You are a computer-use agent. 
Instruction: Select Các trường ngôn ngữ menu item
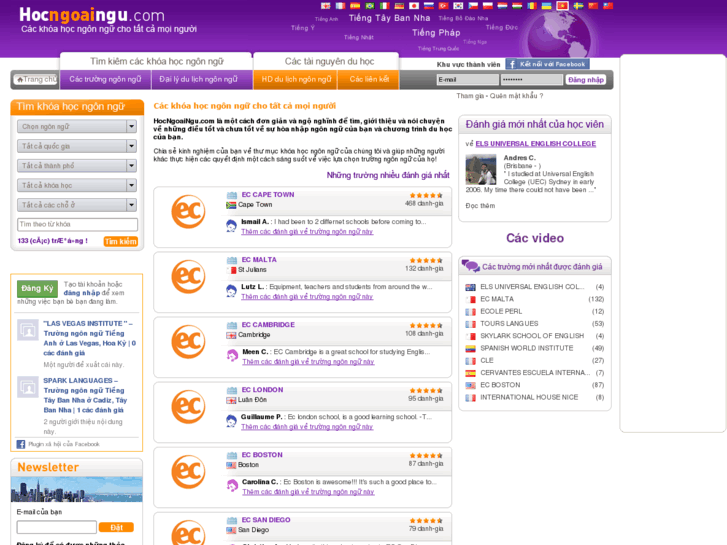tap(105, 79)
